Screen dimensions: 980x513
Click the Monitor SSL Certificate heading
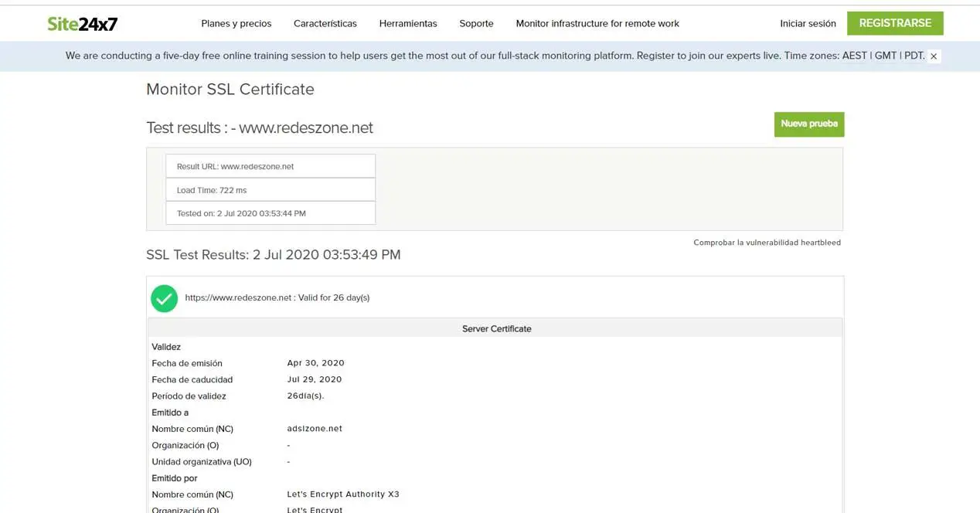click(x=230, y=90)
